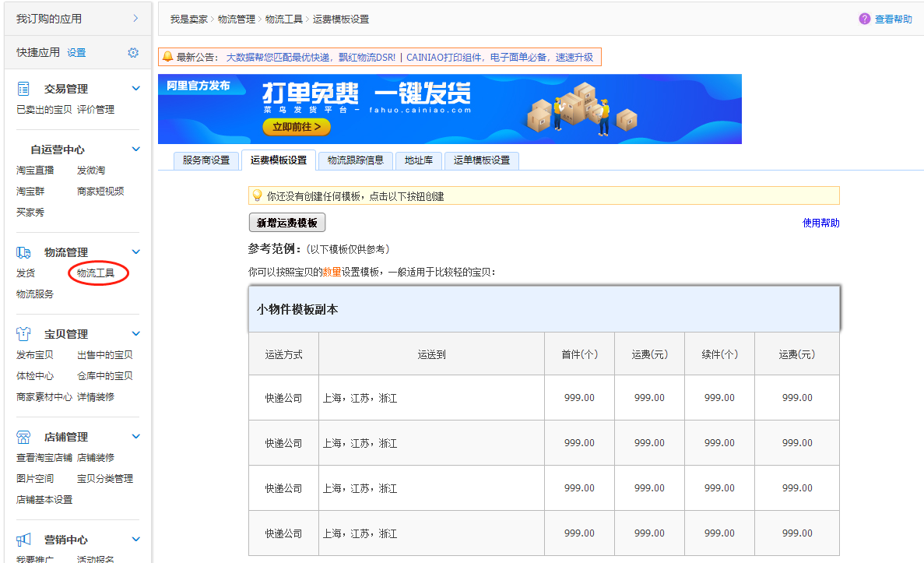Click 物流工具 in breadcrumb
This screenshot has width=924, height=563.
(x=284, y=19)
